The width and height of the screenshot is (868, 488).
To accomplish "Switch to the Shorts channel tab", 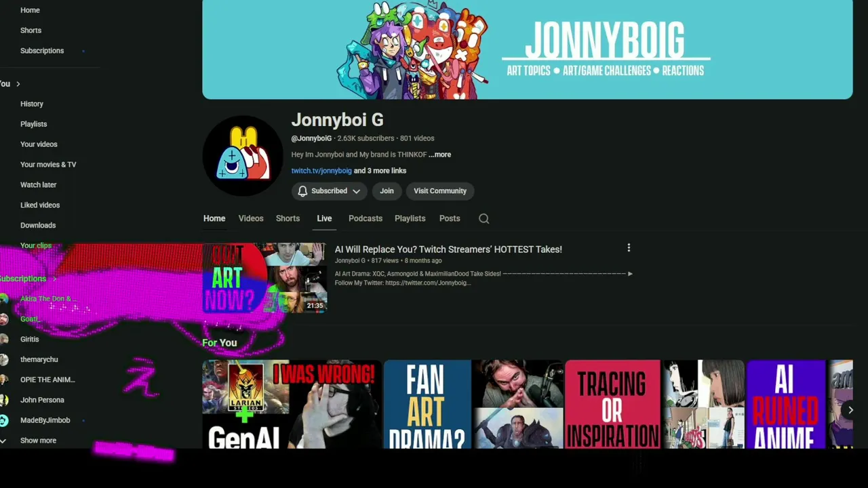I will click(288, 218).
